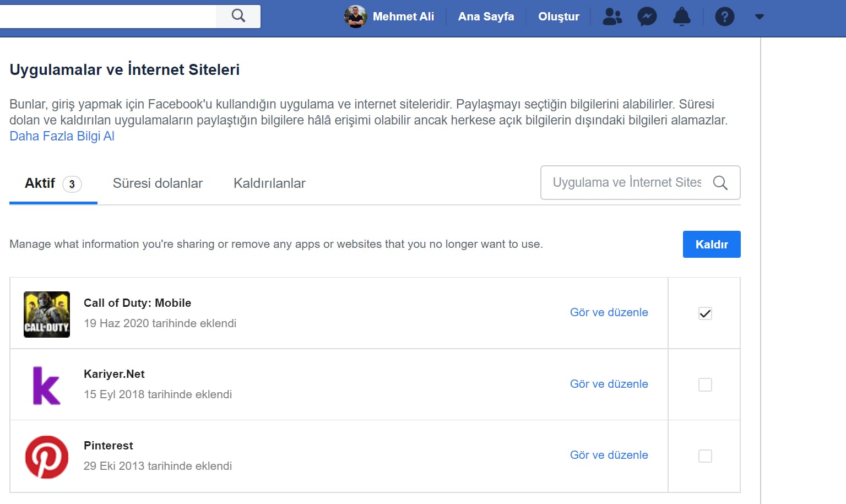Open the help question mark icon
846x504 pixels.
pos(724,17)
